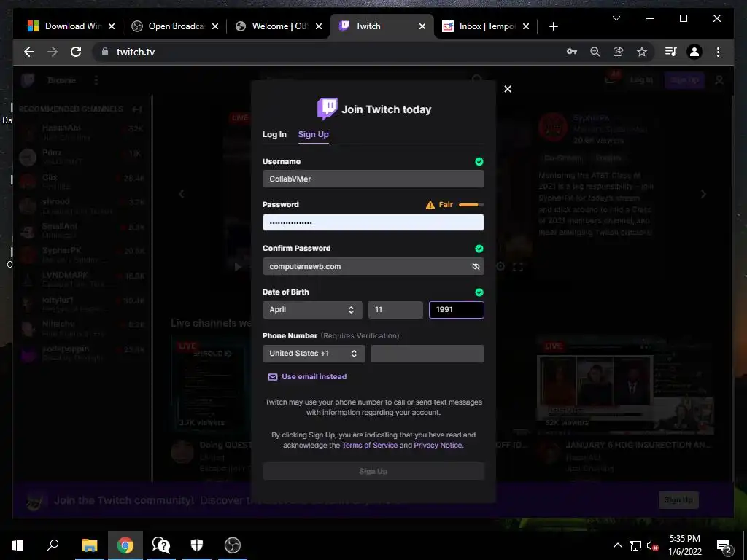Open Chrome three-dot menu

click(718, 52)
